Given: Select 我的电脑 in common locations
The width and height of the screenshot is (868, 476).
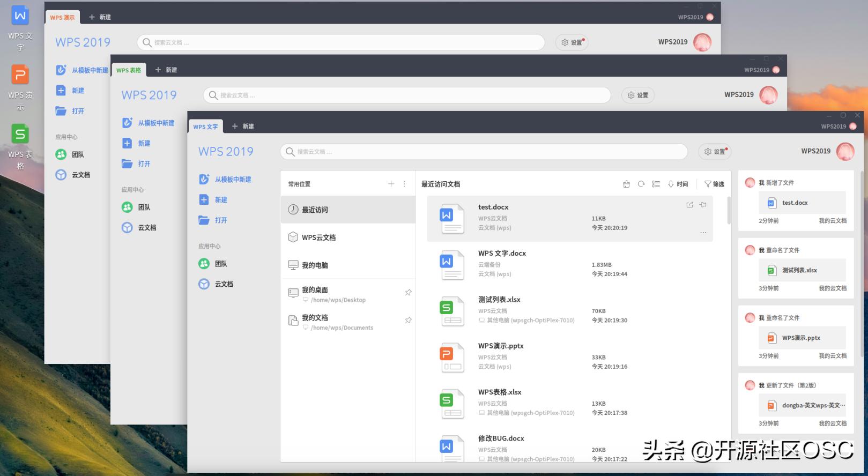Looking at the screenshot, I should [x=348, y=265].
